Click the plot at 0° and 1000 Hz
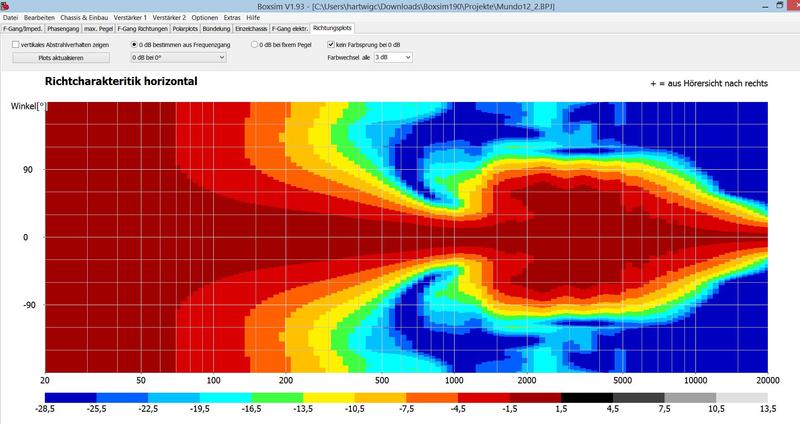 point(454,237)
